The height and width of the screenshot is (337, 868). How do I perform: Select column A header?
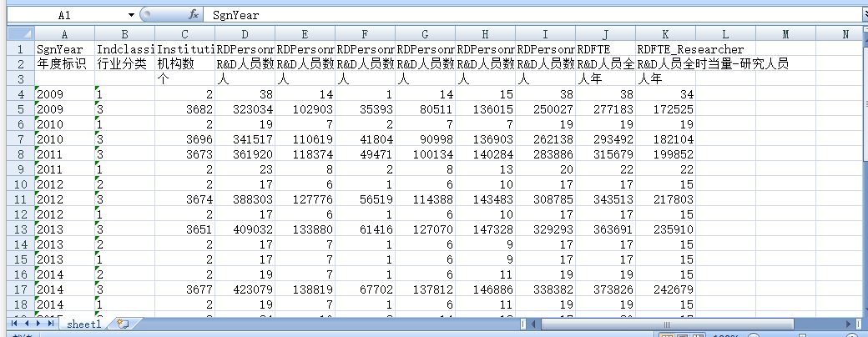pyautogui.click(x=65, y=34)
